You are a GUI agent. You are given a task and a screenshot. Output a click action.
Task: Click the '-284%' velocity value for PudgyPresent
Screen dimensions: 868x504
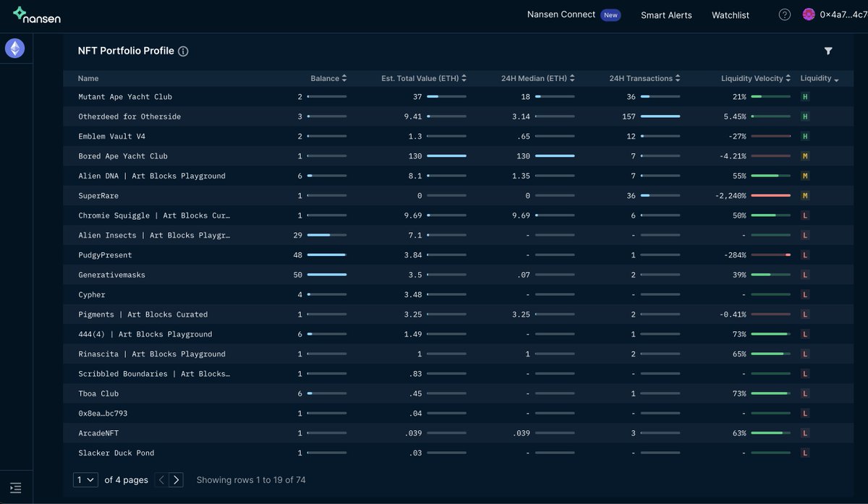click(734, 255)
